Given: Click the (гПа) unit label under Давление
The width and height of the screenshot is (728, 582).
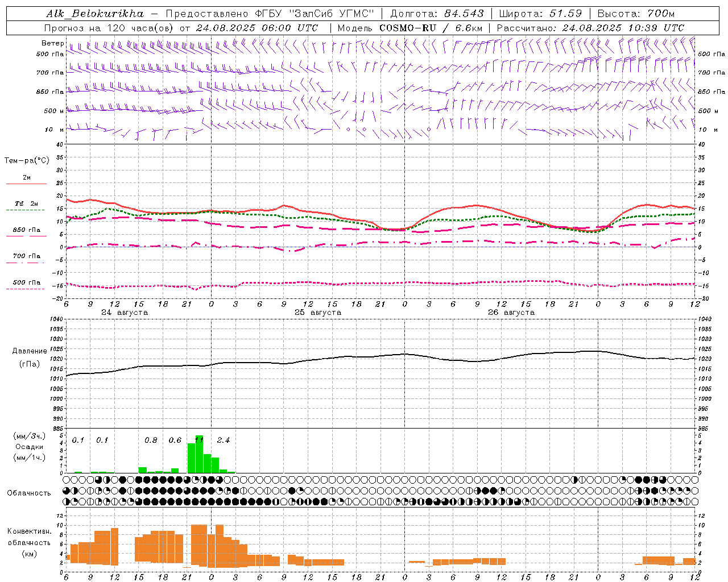Looking at the screenshot, I should (x=30, y=364).
